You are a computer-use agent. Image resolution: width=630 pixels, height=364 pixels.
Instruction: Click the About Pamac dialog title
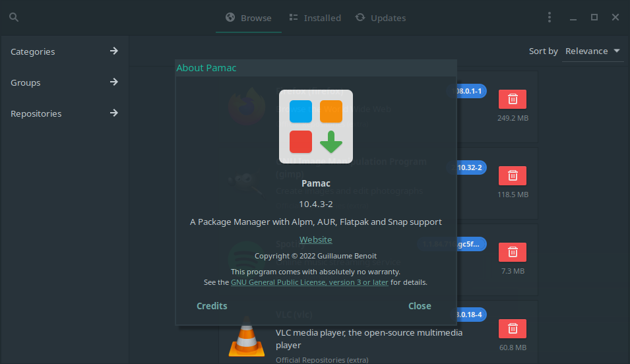click(x=206, y=68)
